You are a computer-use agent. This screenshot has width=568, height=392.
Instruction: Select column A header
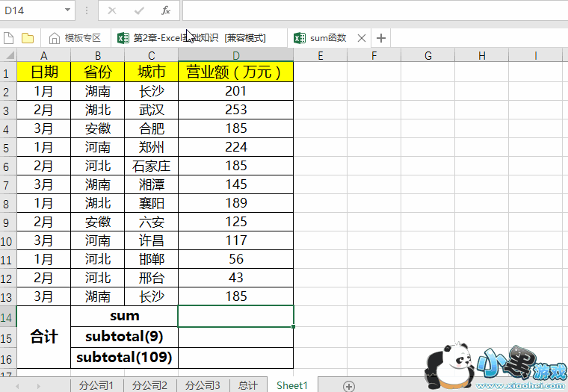tap(44, 55)
